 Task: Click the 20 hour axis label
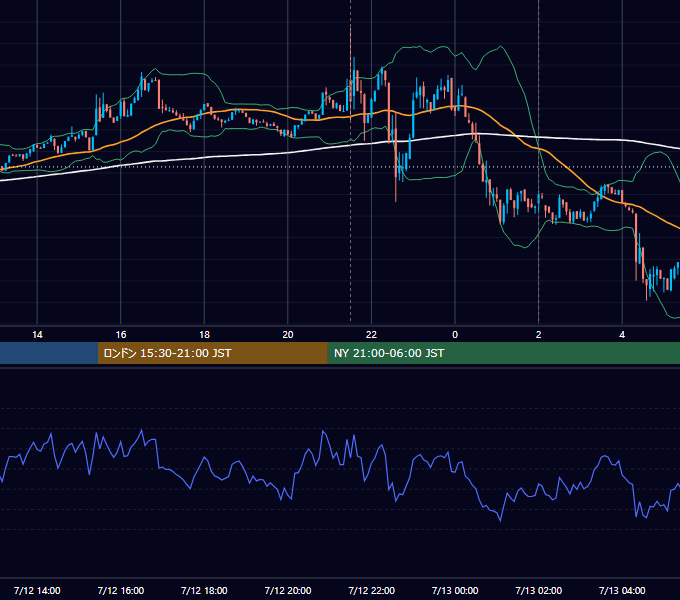point(288,335)
